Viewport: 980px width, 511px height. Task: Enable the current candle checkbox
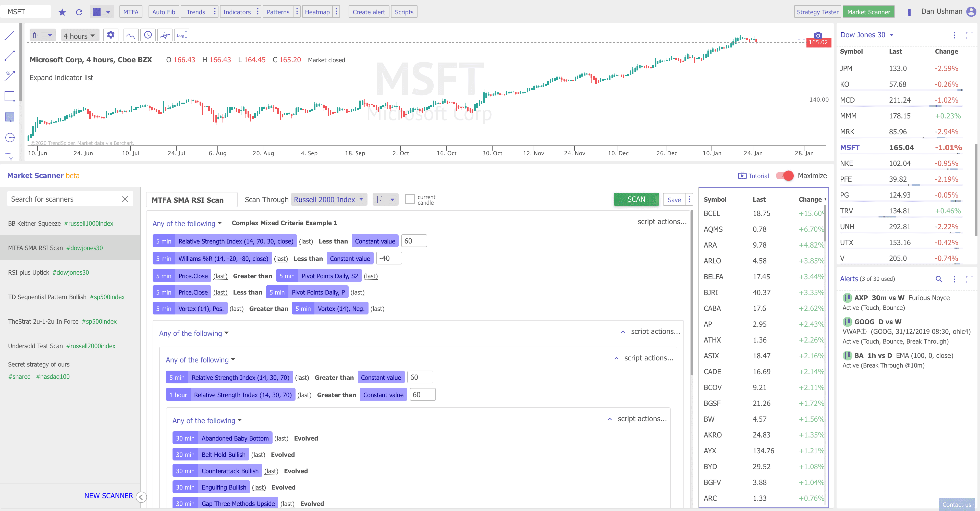[410, 199]
